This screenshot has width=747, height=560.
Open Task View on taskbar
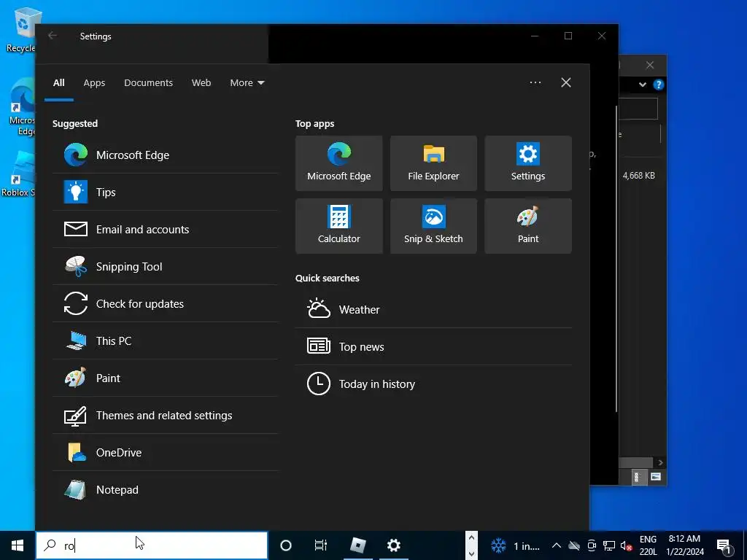[321, 545]
